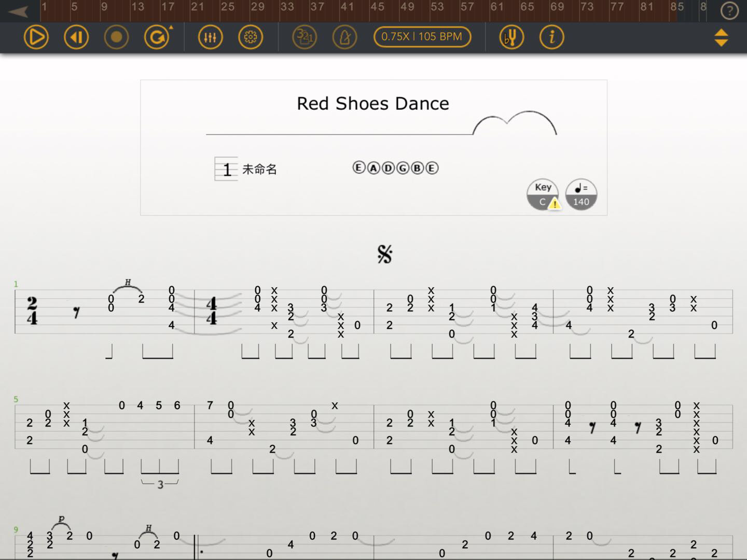Jump to bar 33 in the timeline

click(287, 7)
